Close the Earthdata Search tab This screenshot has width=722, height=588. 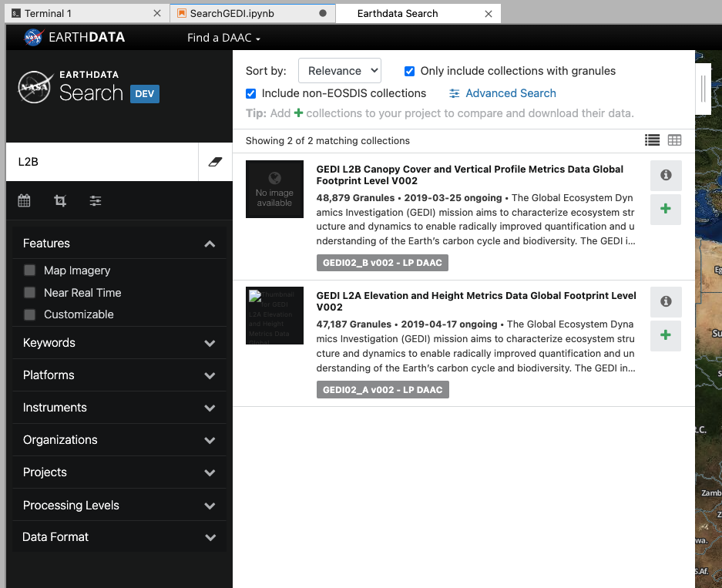[x=489, y=14]
